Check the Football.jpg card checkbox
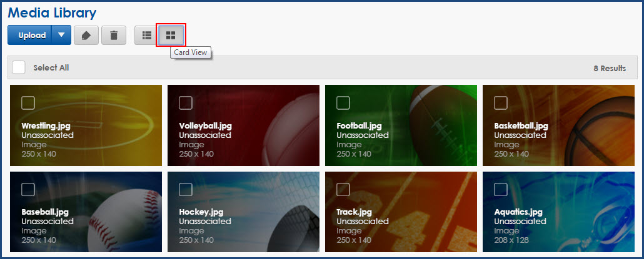The width and height of the screenshot is (644, 259). [343, 103]
